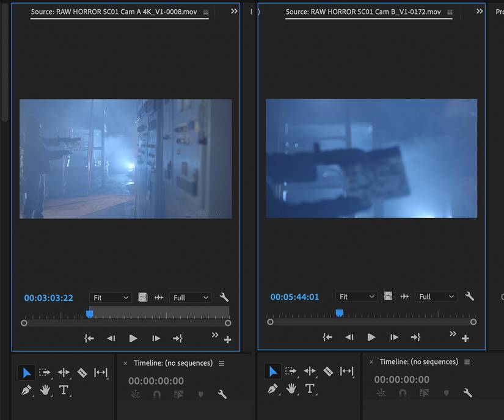The width and height of the screenshot is (504, 420).
Task: Enable Snap in the right Timeline panel
Action: click(403, 394)
